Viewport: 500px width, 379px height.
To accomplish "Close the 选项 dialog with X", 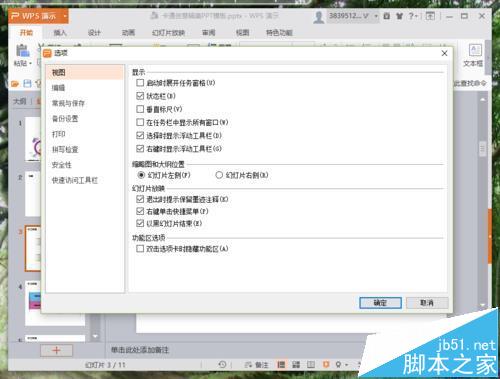I will pos(444,53).
